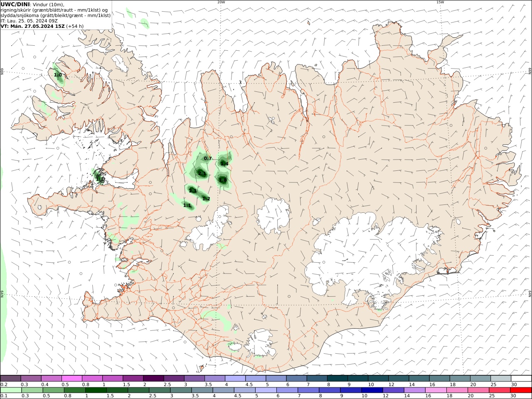Click the '15W' longitude label
This screenshot has height=399, width=532.
pyautogui.click(x=440, y=2)
